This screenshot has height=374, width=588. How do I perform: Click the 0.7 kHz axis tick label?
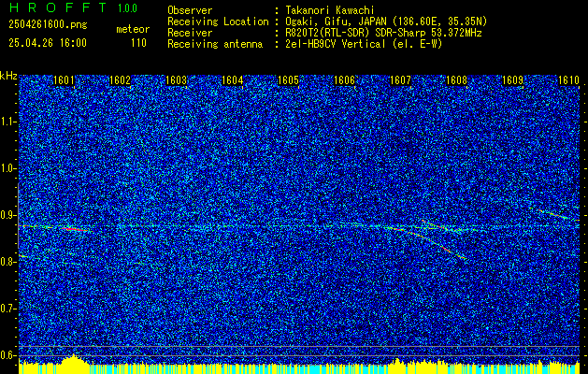tap(7, 309)
